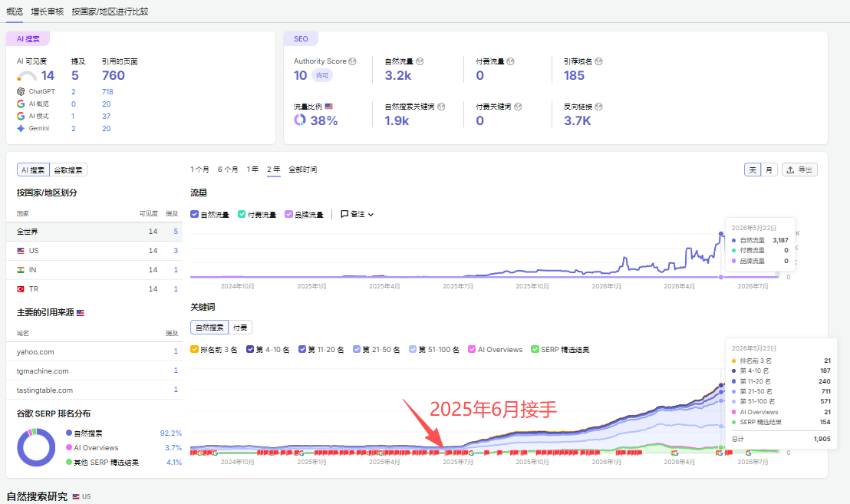This screenshot has height=504, width=850.
Task: Toggle the 付费流量 chart checkbox
Action: point(241,214)
